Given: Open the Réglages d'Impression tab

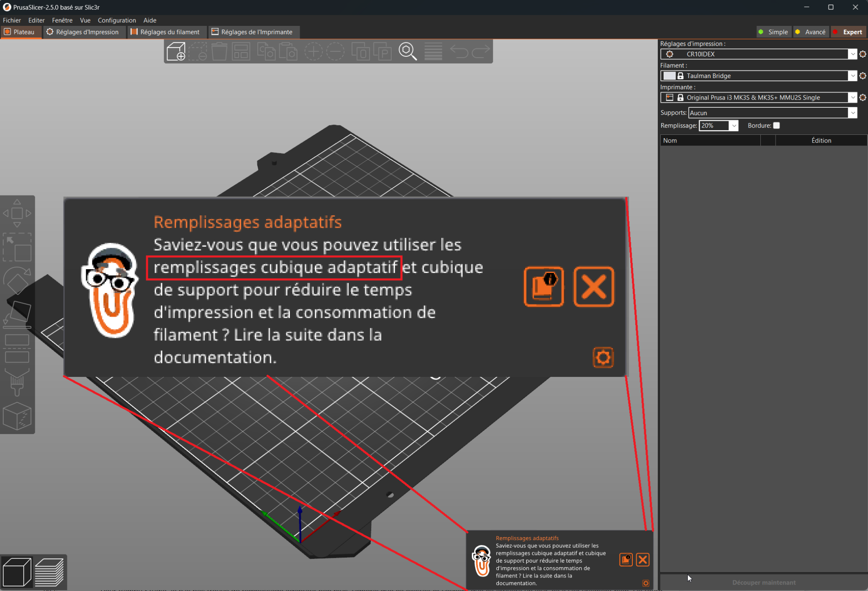Looking at the screenshot, I should (83, 32).
